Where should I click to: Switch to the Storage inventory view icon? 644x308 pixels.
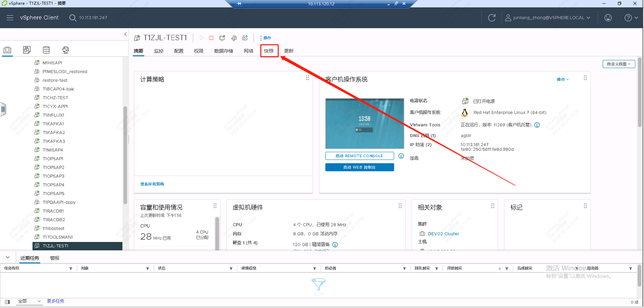coord(46,50)
